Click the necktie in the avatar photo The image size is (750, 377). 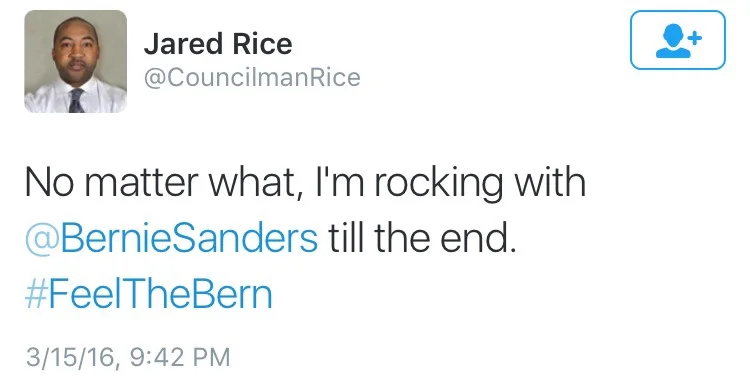tap(76, 100)
